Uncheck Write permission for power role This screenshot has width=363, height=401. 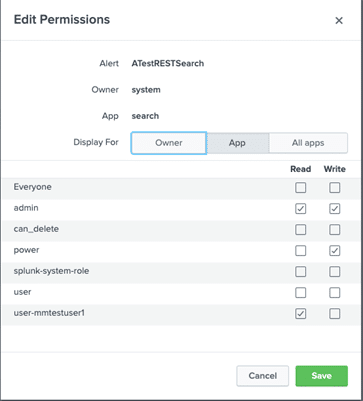(x=335, y=251)
